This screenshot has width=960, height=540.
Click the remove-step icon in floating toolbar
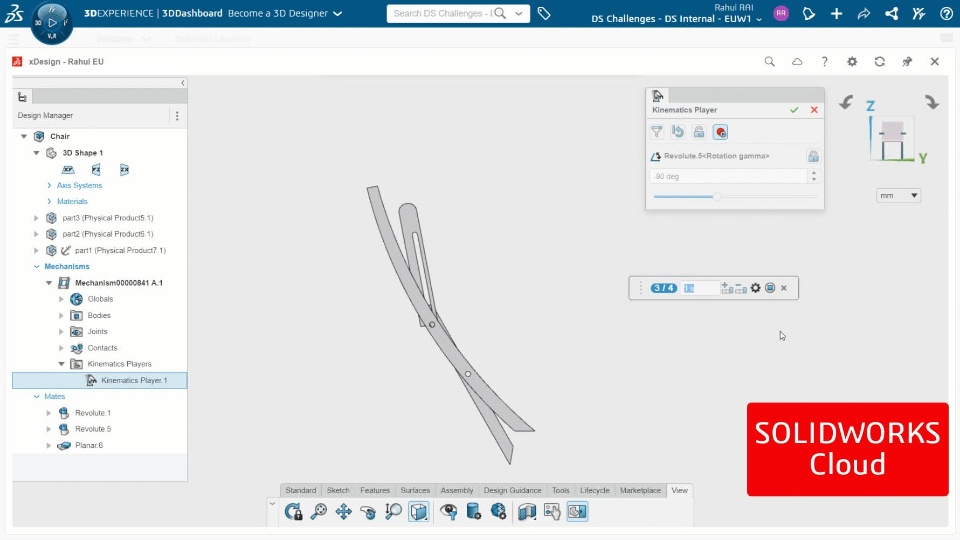741,288
